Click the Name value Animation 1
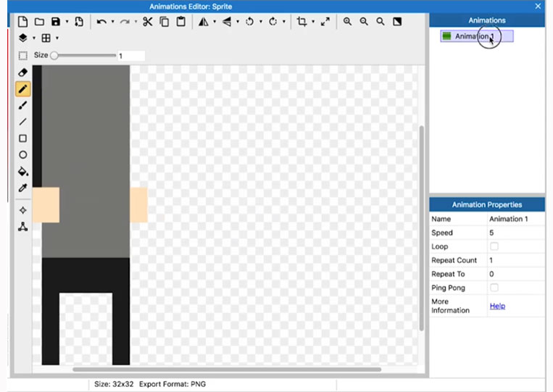This screenshot has width=553, height=392. [x=509, y=219]
